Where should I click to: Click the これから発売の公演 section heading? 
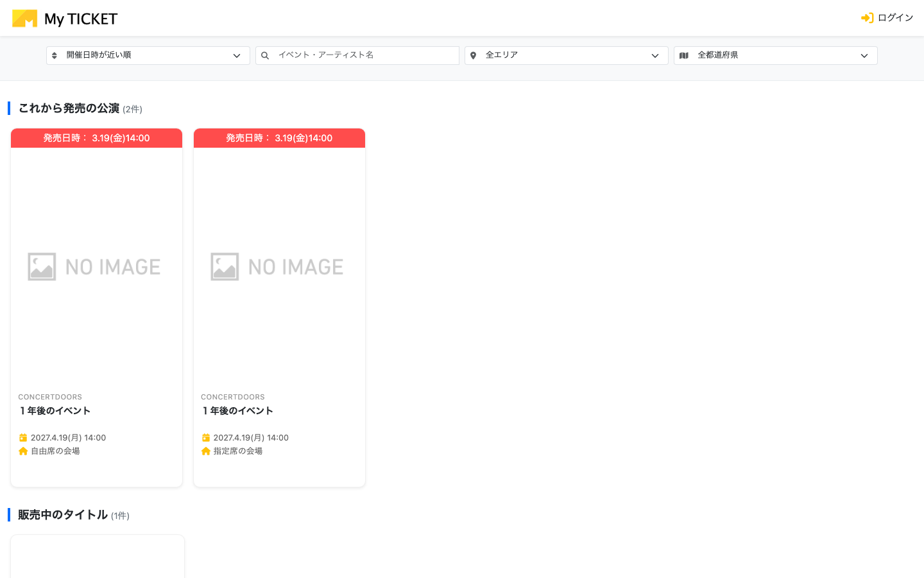(x=69, y=108)
